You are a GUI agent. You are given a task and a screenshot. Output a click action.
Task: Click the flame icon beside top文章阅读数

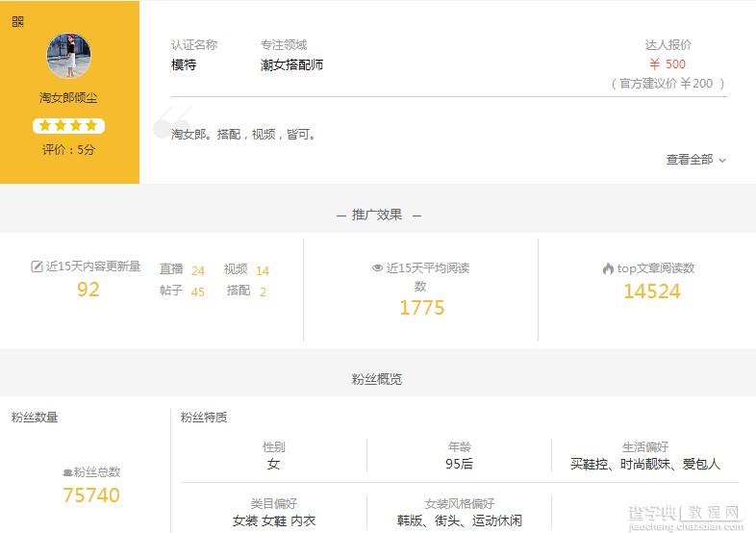pyautogui.click(x=608, y=268)
